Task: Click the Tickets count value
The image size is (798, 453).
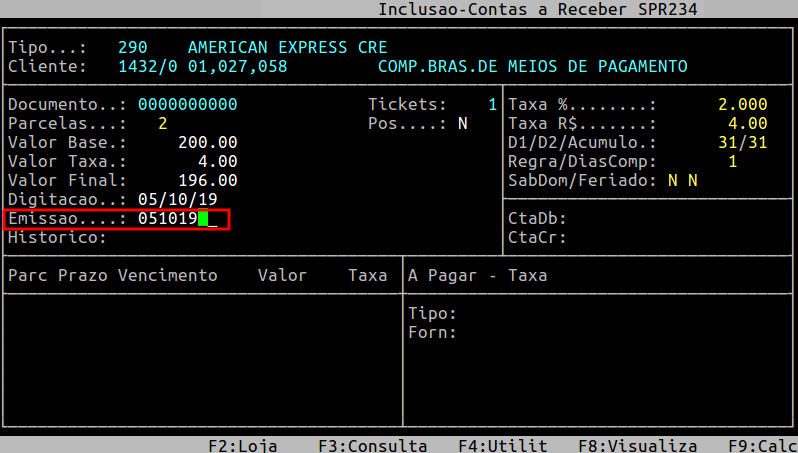Action: 492,105
